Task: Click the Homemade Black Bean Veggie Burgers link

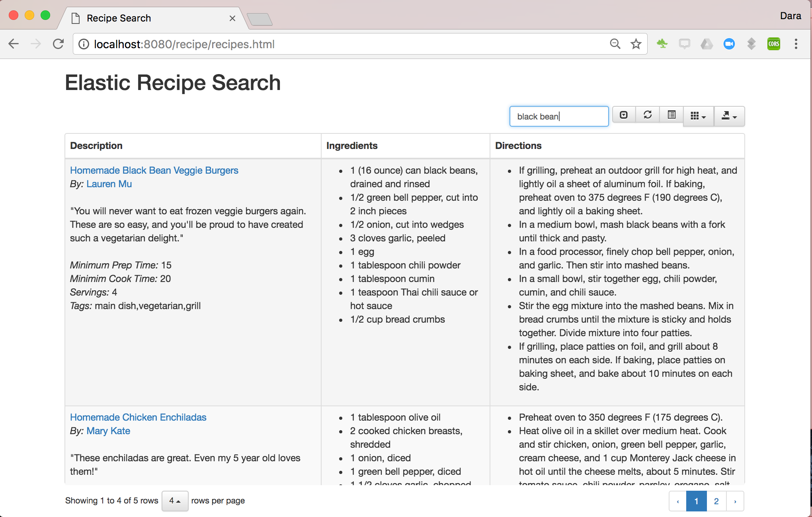Action: (x=154, y=170)
